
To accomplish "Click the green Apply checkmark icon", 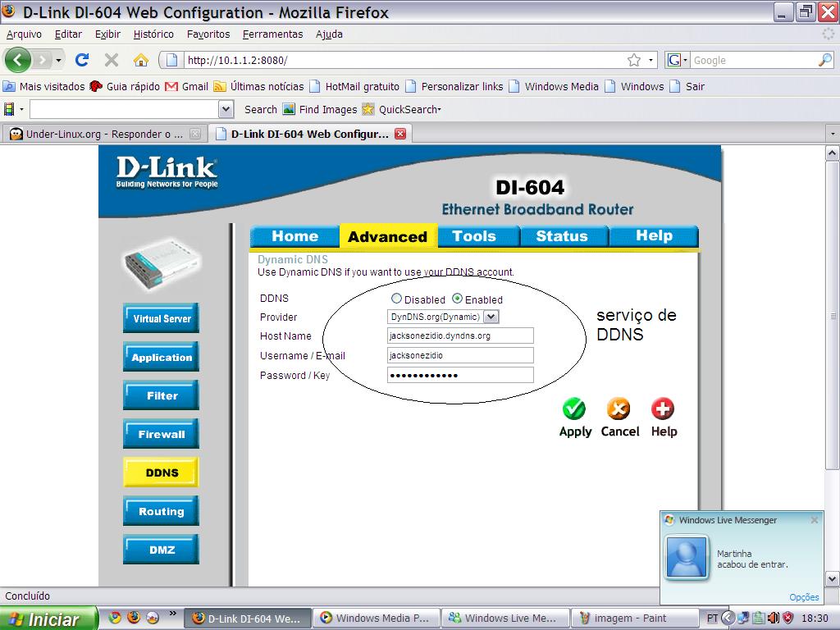I will 574,409.
